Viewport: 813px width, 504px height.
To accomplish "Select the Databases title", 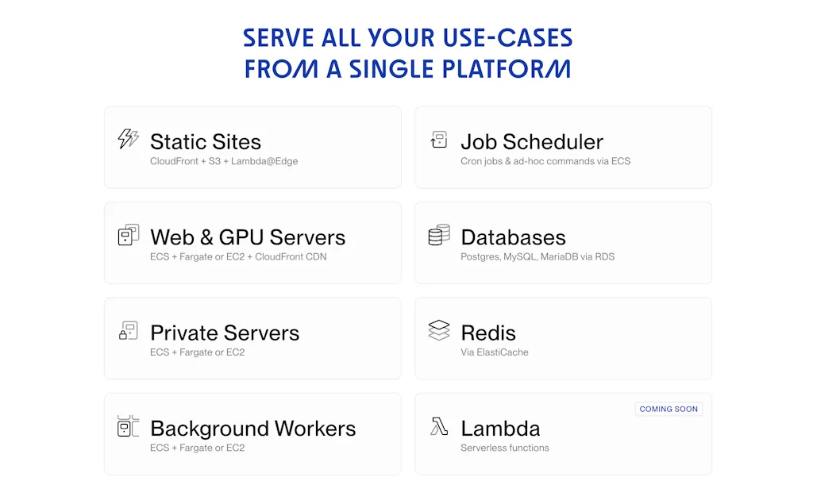I will (513, 237).
